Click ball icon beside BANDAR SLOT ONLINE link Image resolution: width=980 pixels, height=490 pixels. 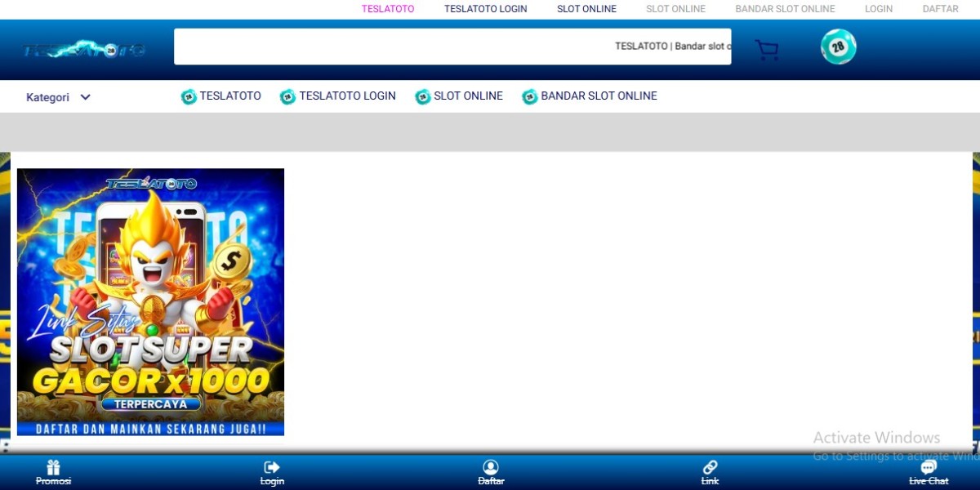click(x=530, y=96)
